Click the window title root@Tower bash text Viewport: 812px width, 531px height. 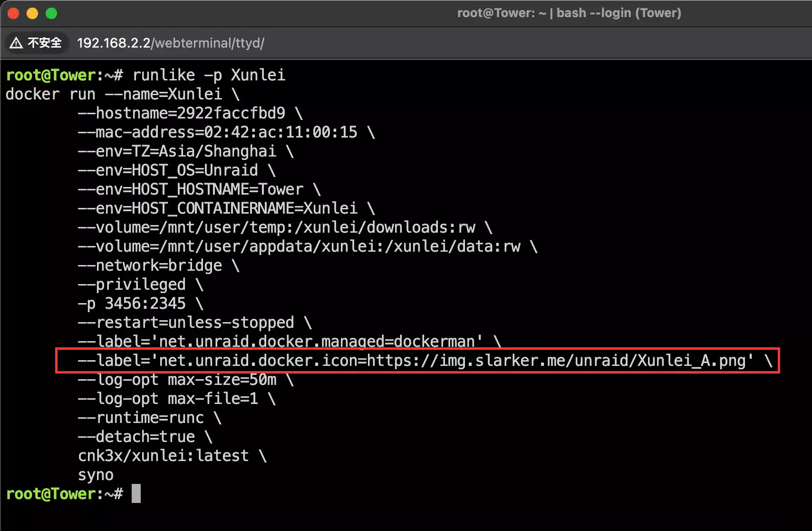pyautogui.click(x=569, y=13)
